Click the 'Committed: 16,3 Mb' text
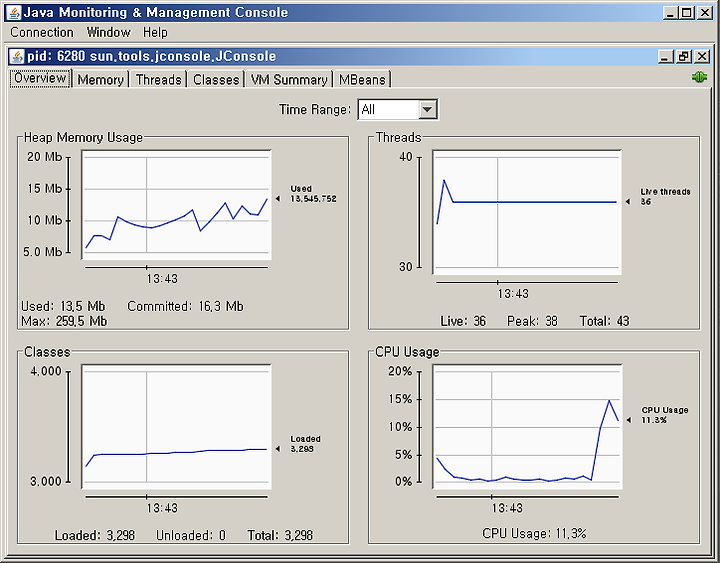This screenshot has height=563, width=720. [x=186, y=306]
